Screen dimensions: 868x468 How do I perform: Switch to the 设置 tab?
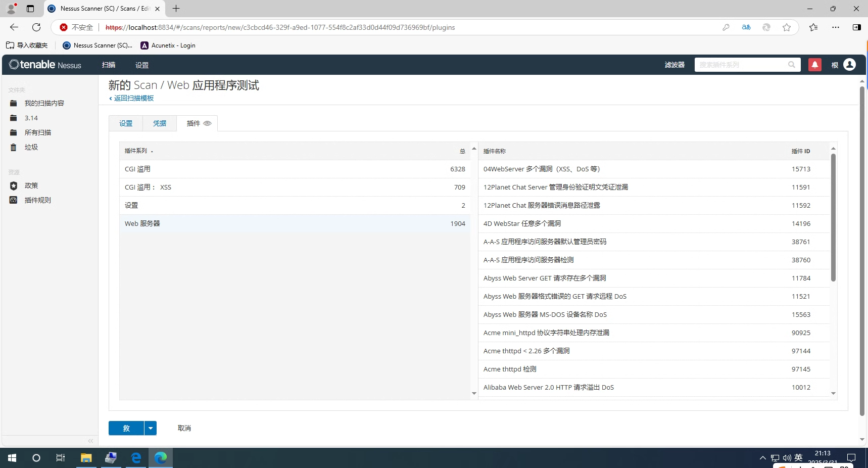click(x=126, y=123)
